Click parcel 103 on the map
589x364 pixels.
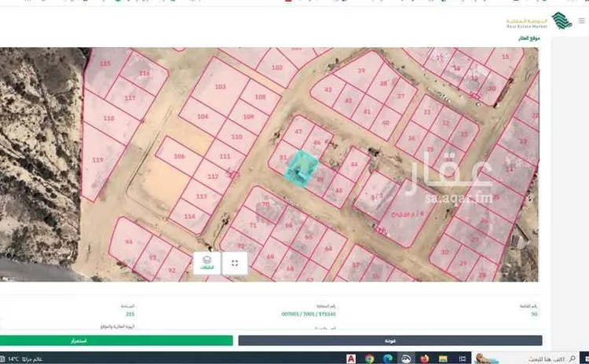[x=220, y=86]
